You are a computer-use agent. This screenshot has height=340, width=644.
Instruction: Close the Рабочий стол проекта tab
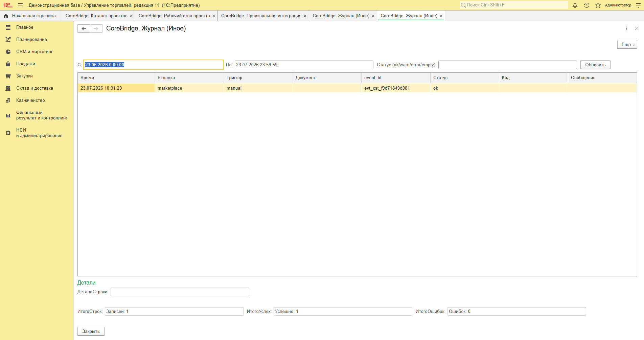(214, 16)
